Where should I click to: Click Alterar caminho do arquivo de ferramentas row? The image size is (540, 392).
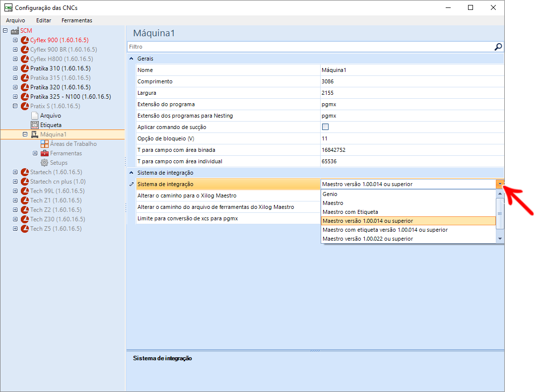228,207
